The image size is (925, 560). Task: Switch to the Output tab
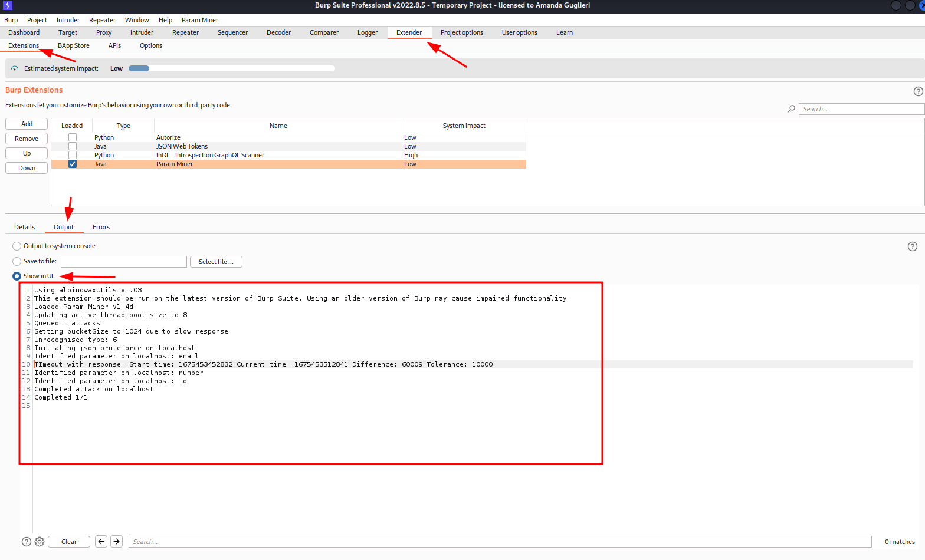64,227
